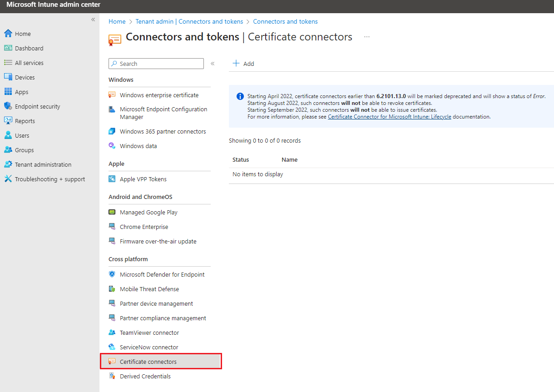
Task: Click the sidebar search field
Action: click(x=156, y=64)
